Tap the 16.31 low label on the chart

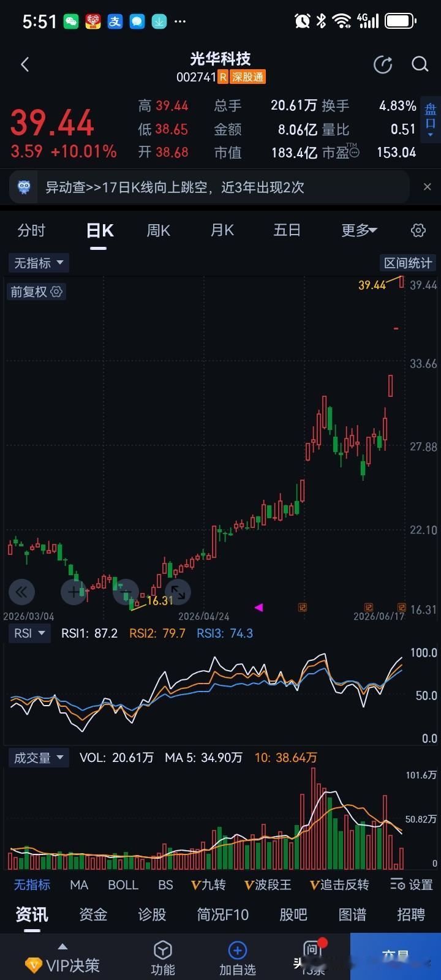tap(160, 601)
